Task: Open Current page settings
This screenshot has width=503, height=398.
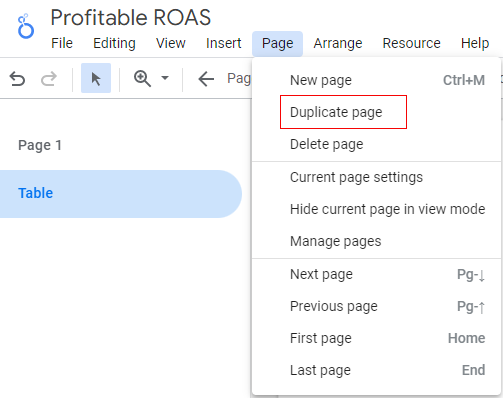Action: (377, 177)
